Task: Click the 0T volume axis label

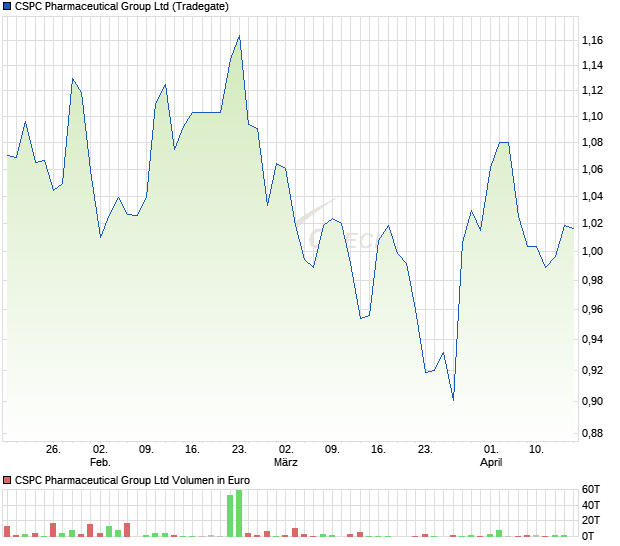Action: tap(588, 536)
